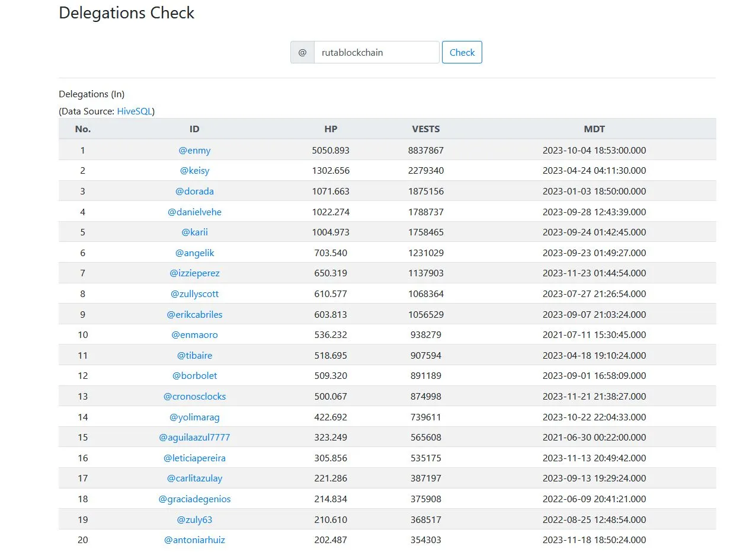Click the @borbolet link
Screen dimensions: 756x552
(194, 375)
